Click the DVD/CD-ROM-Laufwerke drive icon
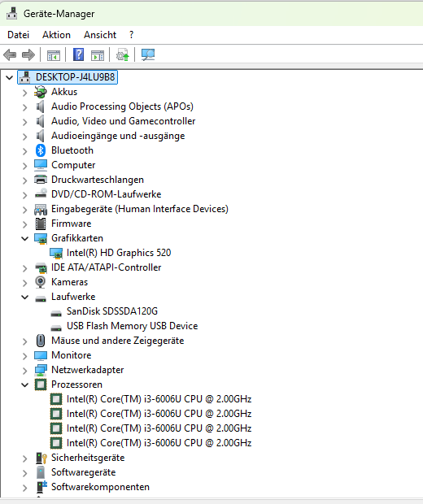The image size is (423, 504). pyautogui.click(x=41, y=193)
